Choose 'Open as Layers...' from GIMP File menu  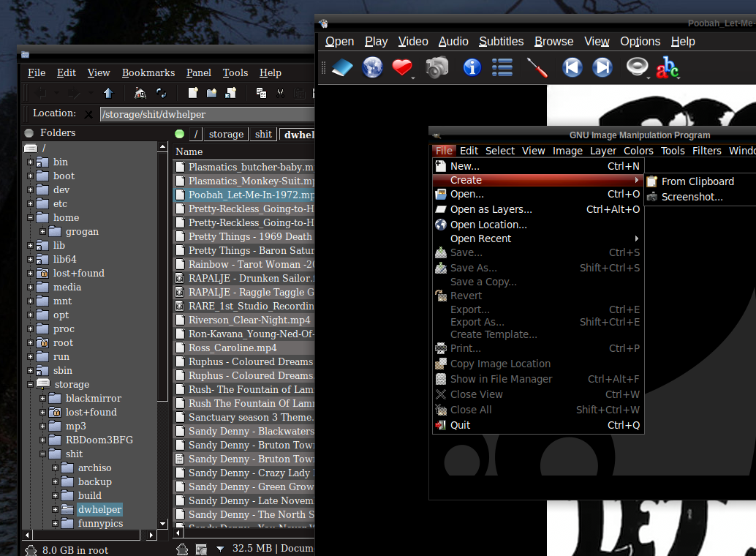pyautogui.click(x=538, y=209)
